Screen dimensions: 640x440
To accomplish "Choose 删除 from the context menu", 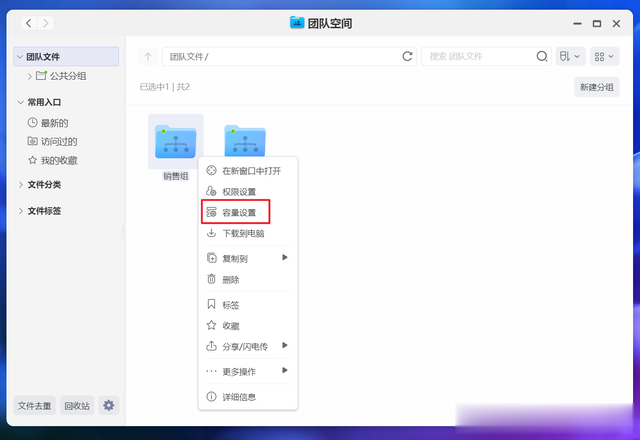I will pos(248,279).
